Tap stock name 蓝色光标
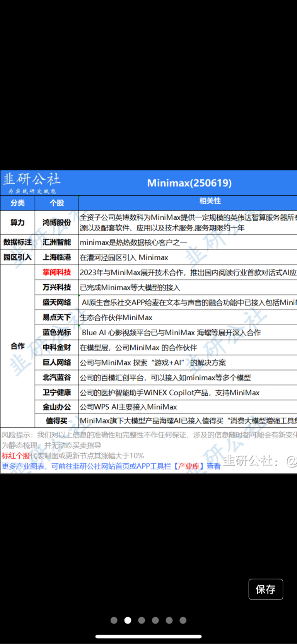Image resolution: width=297 pixels, height=644 pixels. coord(57,332)
